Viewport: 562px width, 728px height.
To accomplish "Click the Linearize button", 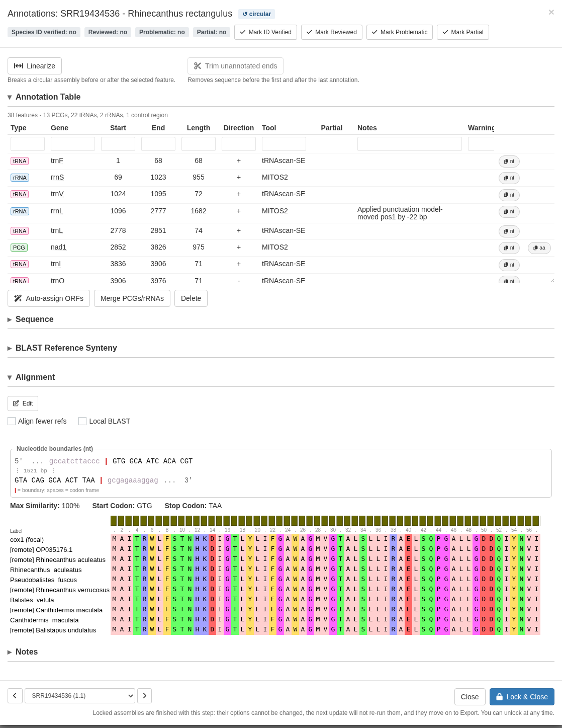I will click(35, 66).
